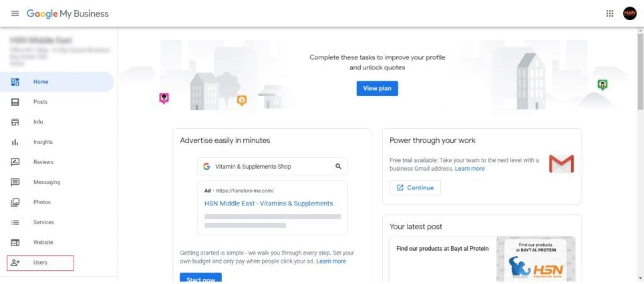This screenshot has width=644, height=284.
Task: Click the Messaging chat icon
Action: click(16, 182)
